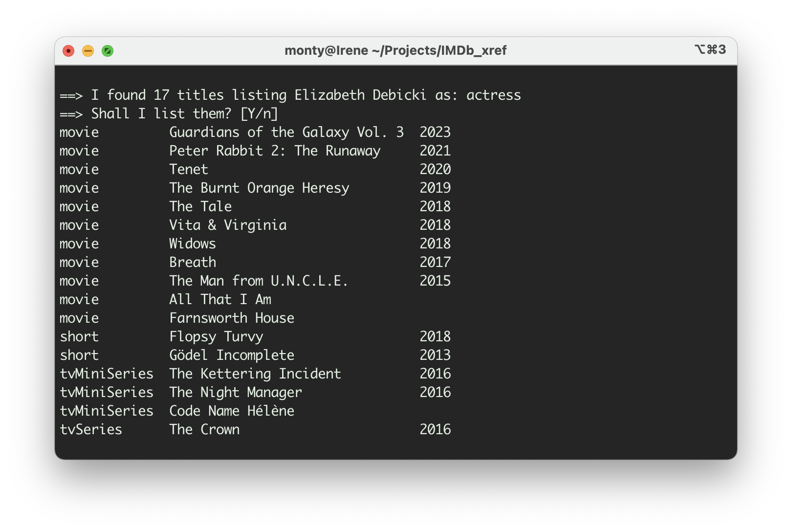The height and width of the screenshot is (532, 792).
Task: Click the red close window button
Action: (68, 51)
